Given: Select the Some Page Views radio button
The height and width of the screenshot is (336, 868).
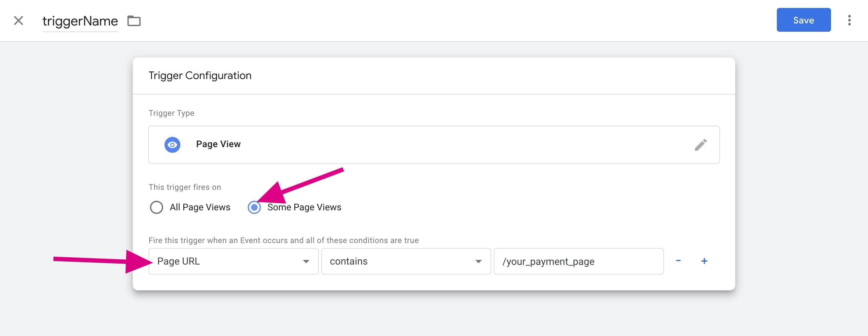Looking at the screenshot, I should click(254, 207).
